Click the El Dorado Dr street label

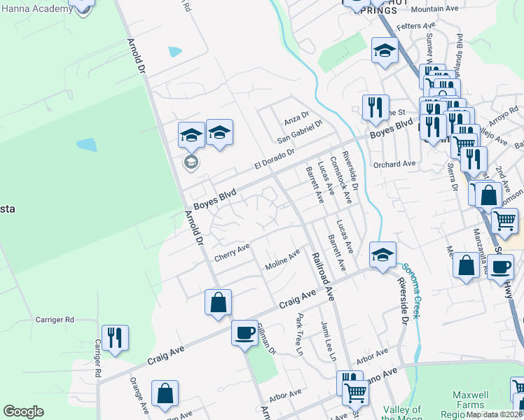click(x=275, y=159)
